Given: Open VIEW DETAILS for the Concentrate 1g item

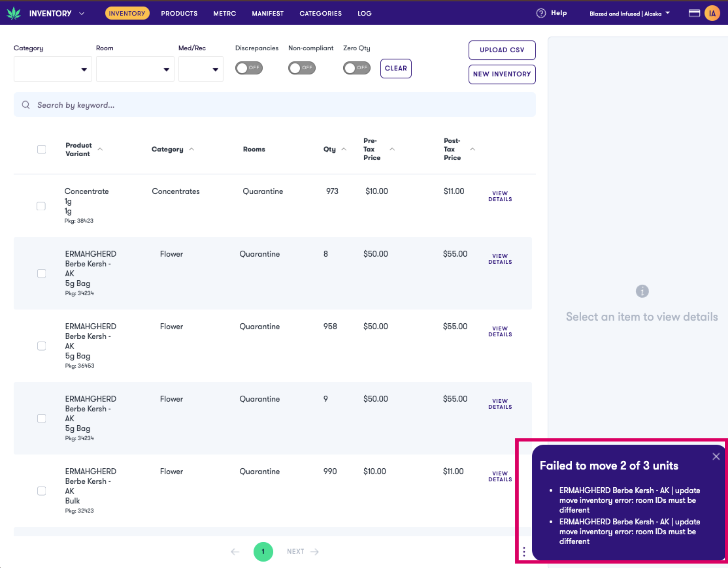Looking at the screenshot, I should point(500,196).
